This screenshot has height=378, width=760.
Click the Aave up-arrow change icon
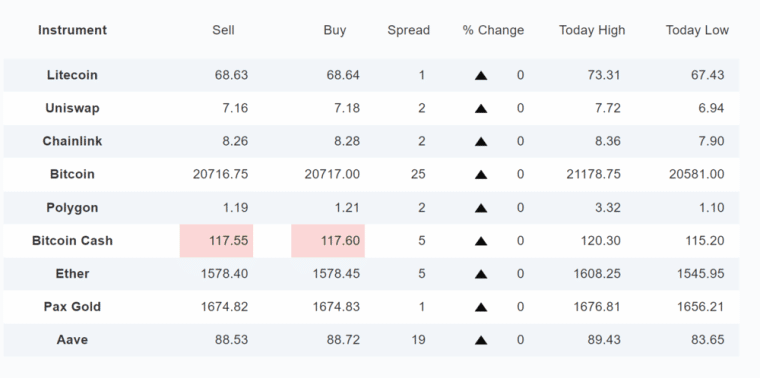click(x=481, y=340)
